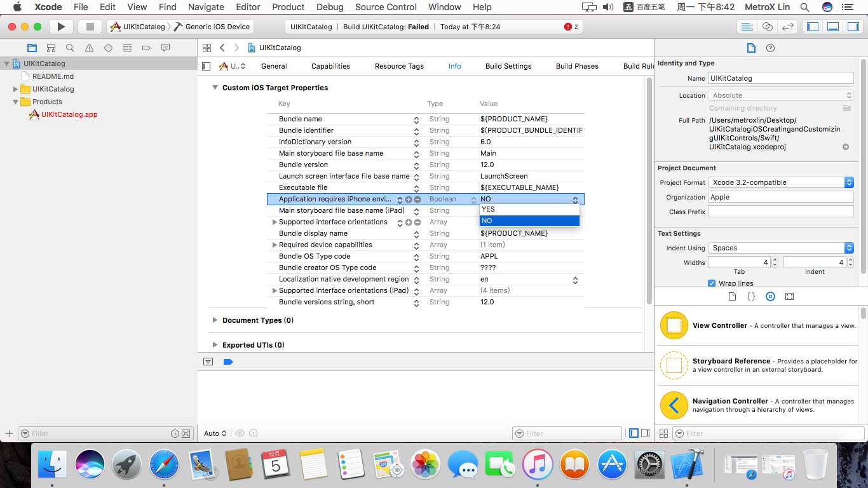
Task: Open the Auto variables view dropdown
Action: [x=215, y=433]
